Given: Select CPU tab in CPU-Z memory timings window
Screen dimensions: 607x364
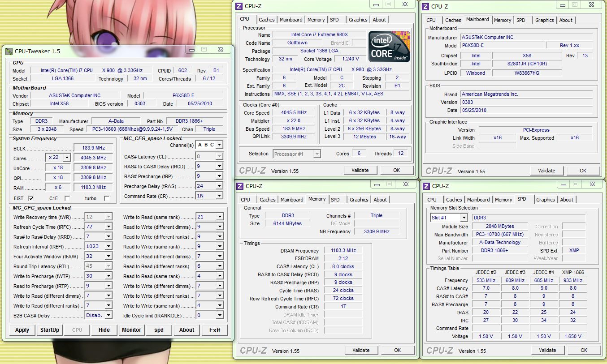Looking at the screenshot, I should click(246, 200).
